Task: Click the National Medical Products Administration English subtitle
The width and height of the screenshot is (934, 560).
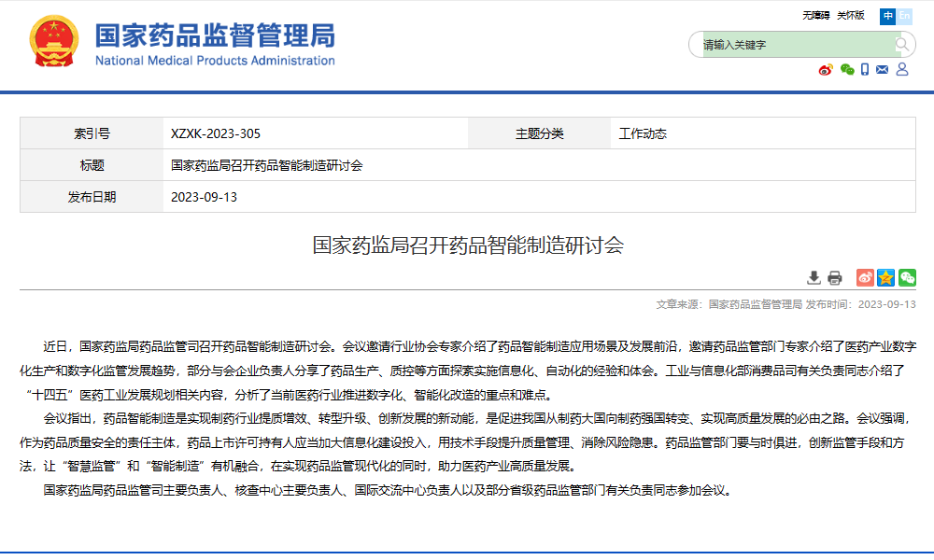Action: tap(215, 61)
